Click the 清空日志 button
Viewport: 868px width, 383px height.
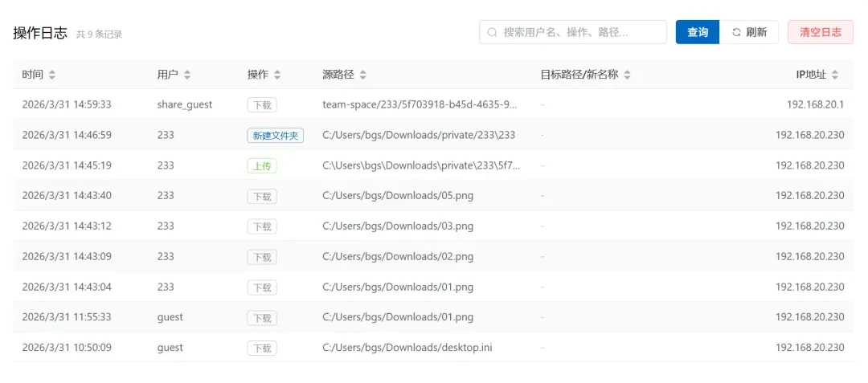click(821, 32)
